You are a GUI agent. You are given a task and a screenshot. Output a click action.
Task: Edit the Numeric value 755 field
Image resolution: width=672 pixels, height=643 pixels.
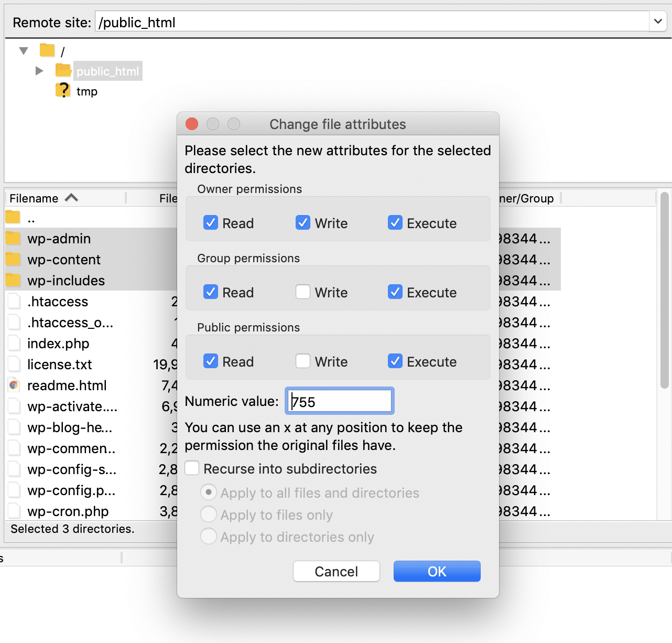pyautogui.click(x=339, y=400)
